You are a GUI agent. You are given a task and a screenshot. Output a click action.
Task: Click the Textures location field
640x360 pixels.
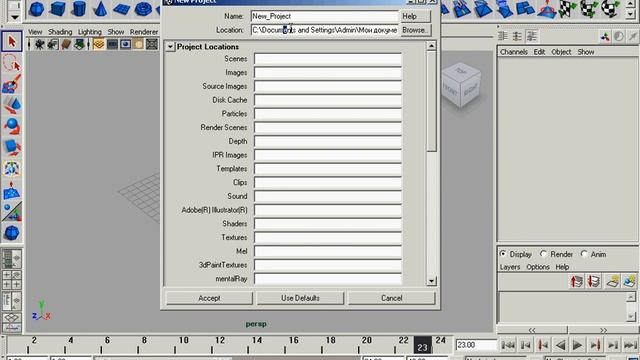point(328,238)
